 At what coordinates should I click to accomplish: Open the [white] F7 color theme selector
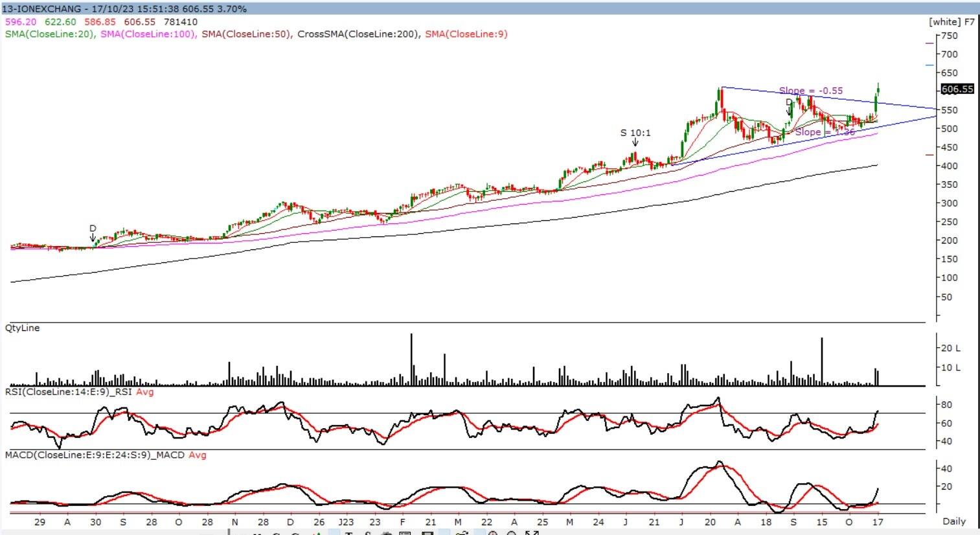pyautogui.click(x=951, y=21)
